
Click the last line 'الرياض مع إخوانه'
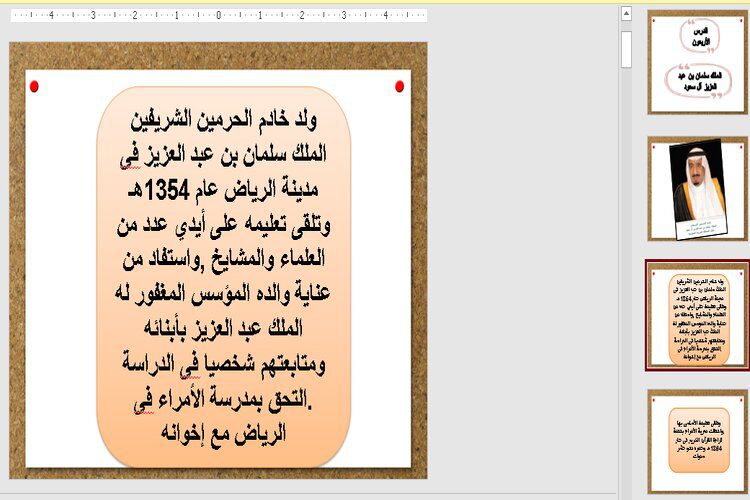(223, 434)
